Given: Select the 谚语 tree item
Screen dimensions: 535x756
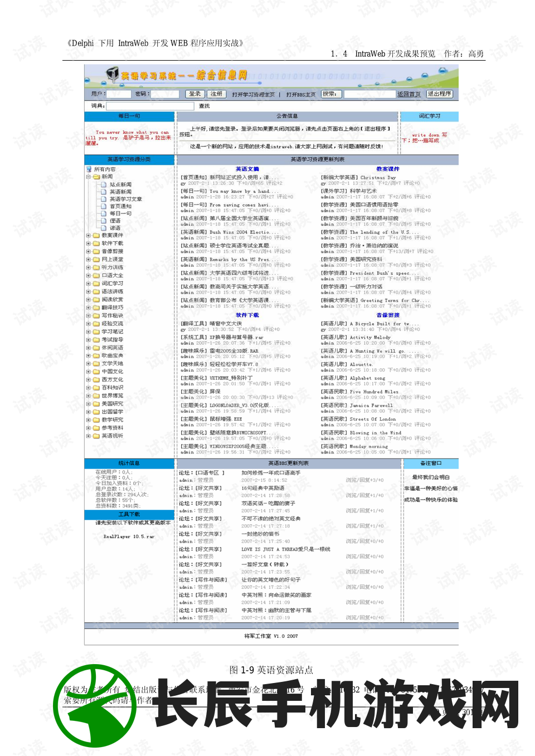Looking at the screenshot, I should [x=115, y=228].
